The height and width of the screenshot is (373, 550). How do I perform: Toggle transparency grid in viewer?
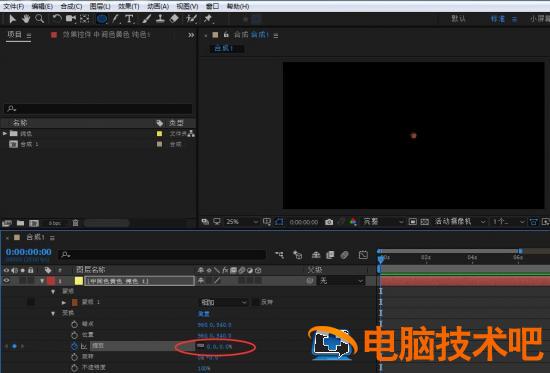424,222
